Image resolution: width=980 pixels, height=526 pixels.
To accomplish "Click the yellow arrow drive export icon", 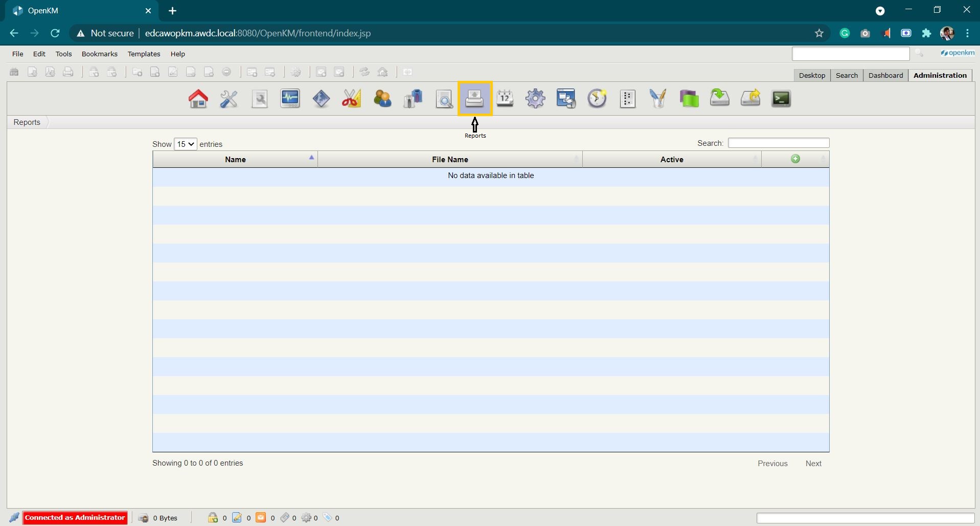I will tap(750, 98).
